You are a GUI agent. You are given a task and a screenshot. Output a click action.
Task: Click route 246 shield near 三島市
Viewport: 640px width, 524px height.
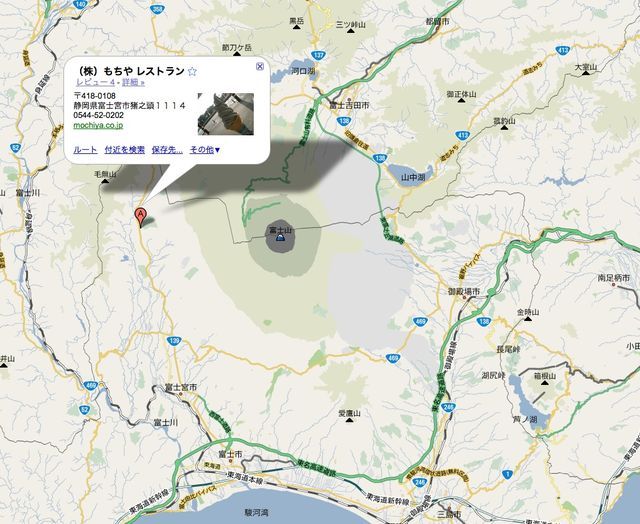(x=420, y=483)
